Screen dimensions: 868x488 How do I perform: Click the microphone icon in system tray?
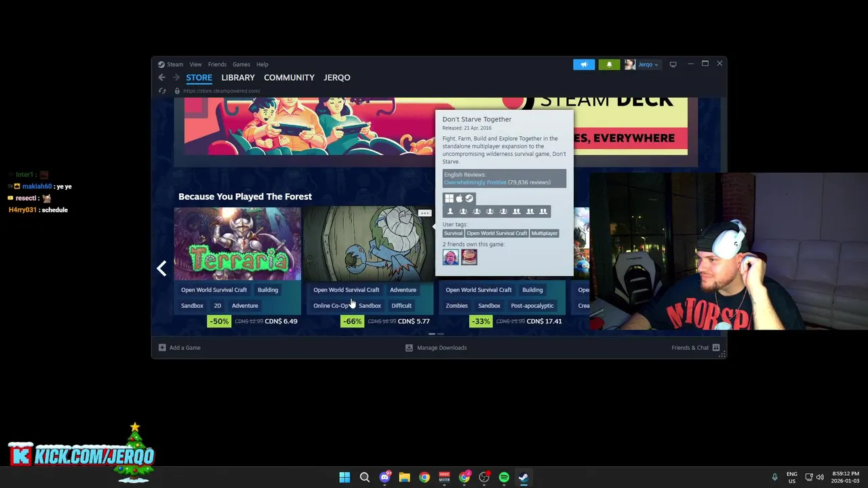pyautogui.click(x=774, y=477)
